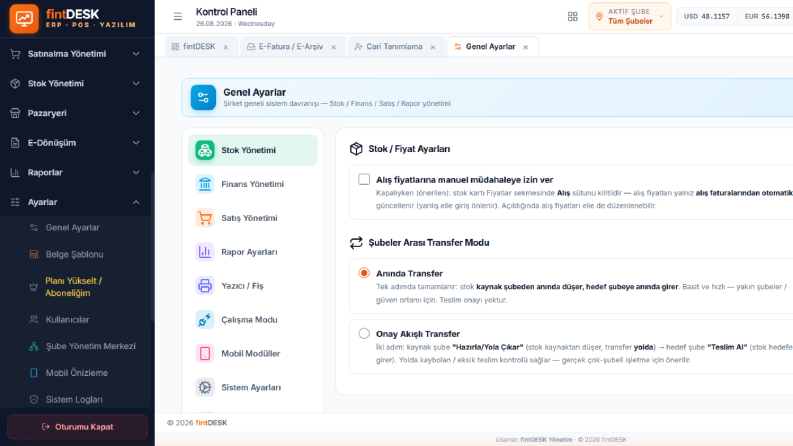Click the Aktif Şube location pin icon

[x=599, y=17]
